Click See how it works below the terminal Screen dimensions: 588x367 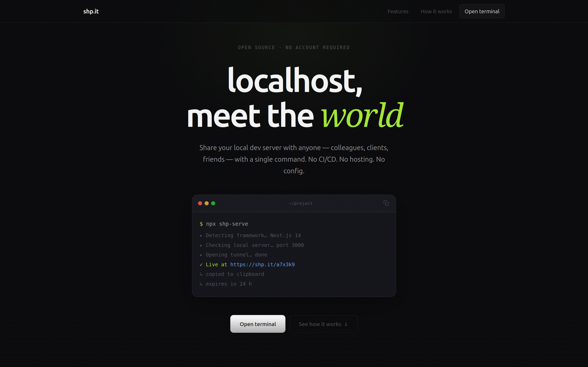tap(323, 324)
